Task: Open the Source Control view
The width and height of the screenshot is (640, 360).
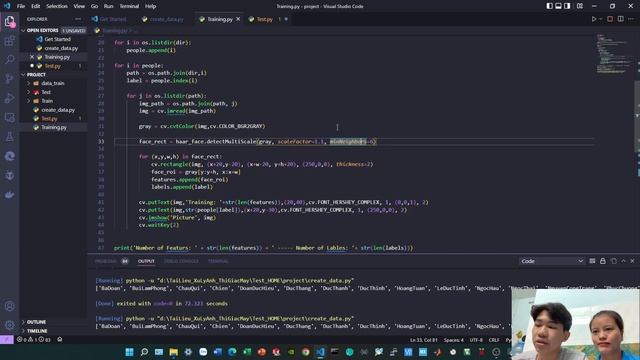Action: (x=9, y=79)
